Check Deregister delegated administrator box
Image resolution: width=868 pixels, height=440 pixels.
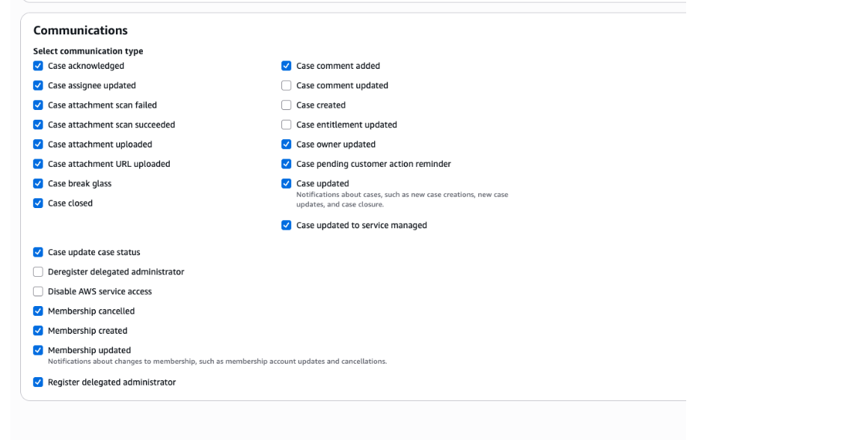[38, 272]
